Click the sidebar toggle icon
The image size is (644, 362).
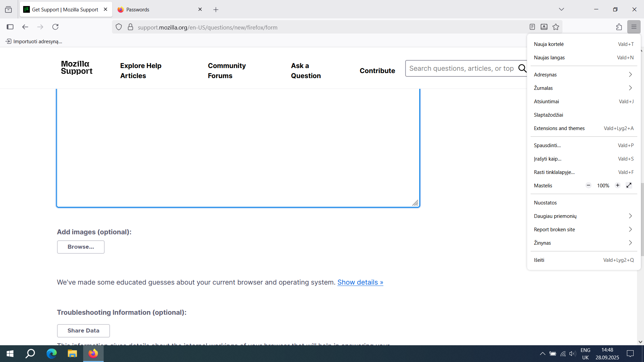[10, 27]
